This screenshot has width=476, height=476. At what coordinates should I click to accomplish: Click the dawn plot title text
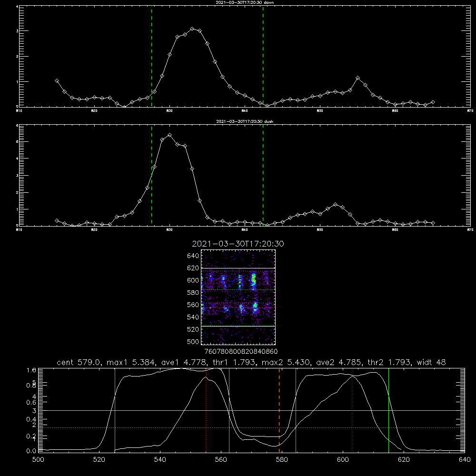[245, 2]
